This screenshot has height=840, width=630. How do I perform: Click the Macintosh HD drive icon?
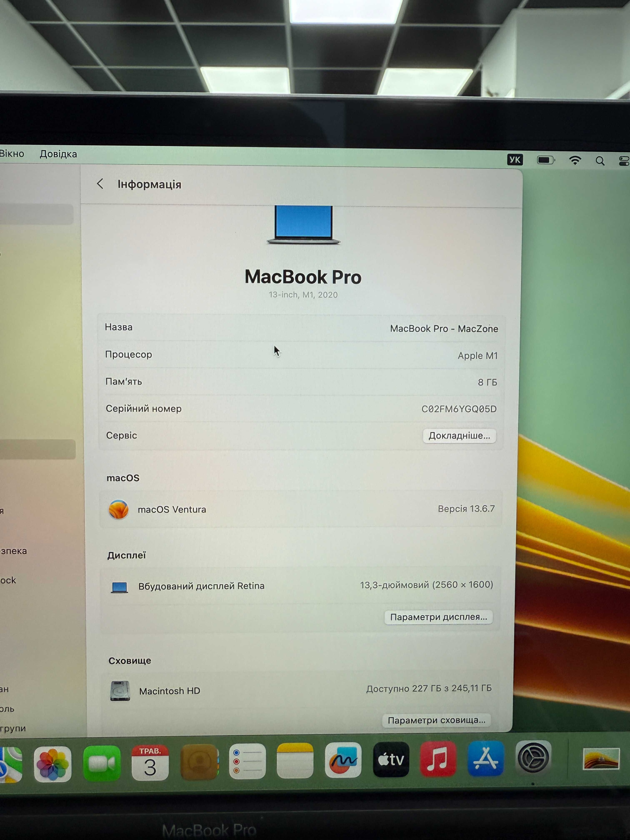[120, 691]
